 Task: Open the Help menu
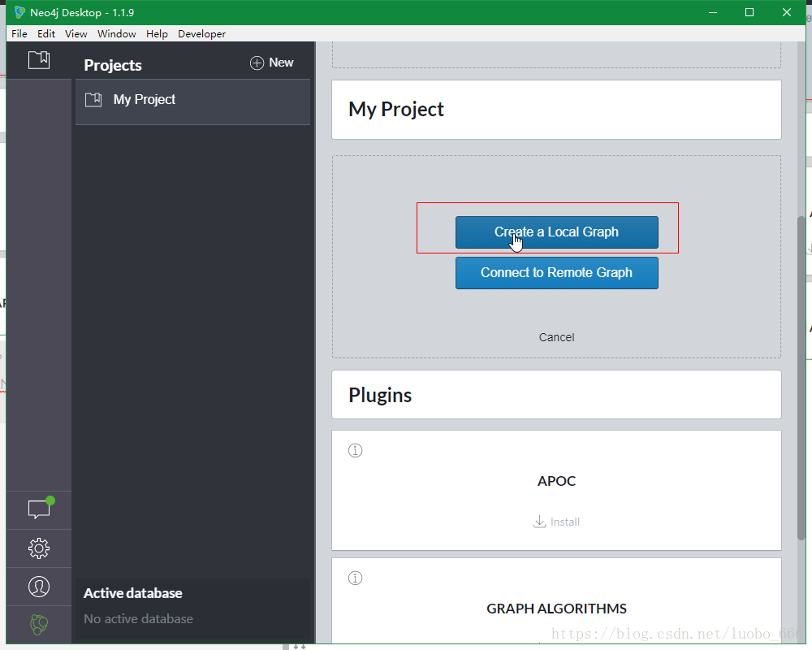pyautogui.click(x=157, y=33)
